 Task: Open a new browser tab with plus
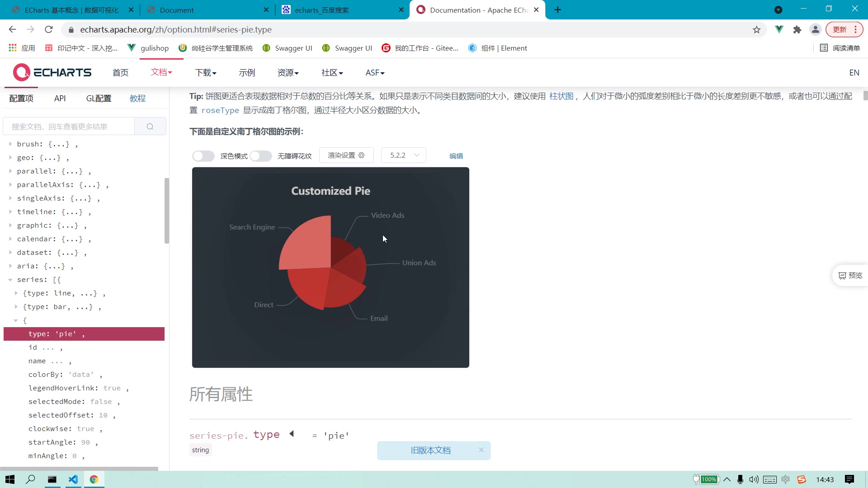pyautogui.click(x=558, y=10)
